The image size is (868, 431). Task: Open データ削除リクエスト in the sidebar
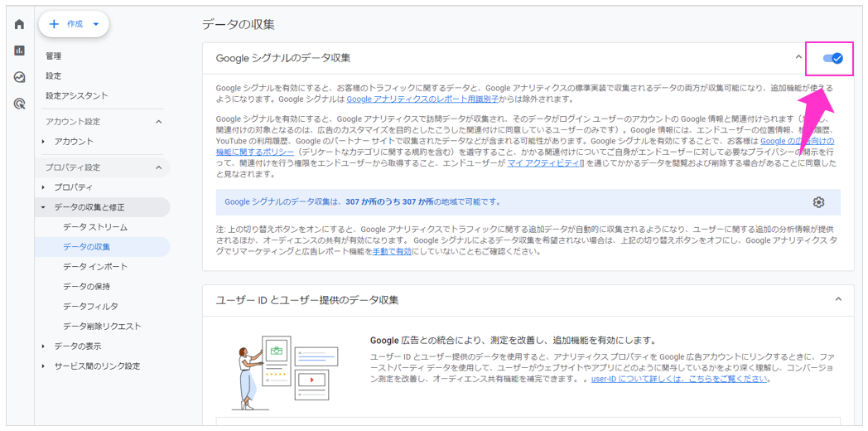[102, 327]
